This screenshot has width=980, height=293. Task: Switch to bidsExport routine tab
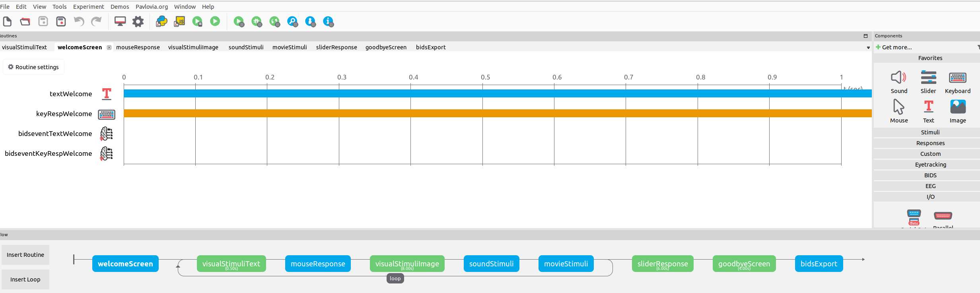431,47
